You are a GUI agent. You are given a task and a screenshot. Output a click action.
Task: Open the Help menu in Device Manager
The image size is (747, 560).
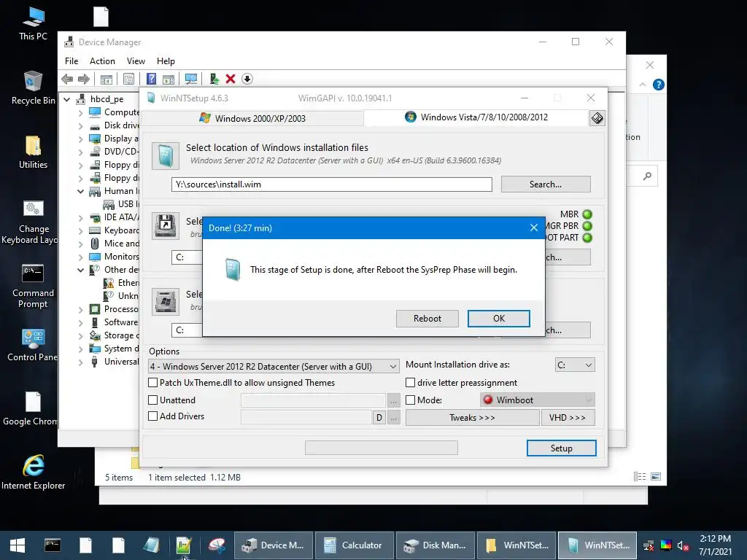coord(166,61)
